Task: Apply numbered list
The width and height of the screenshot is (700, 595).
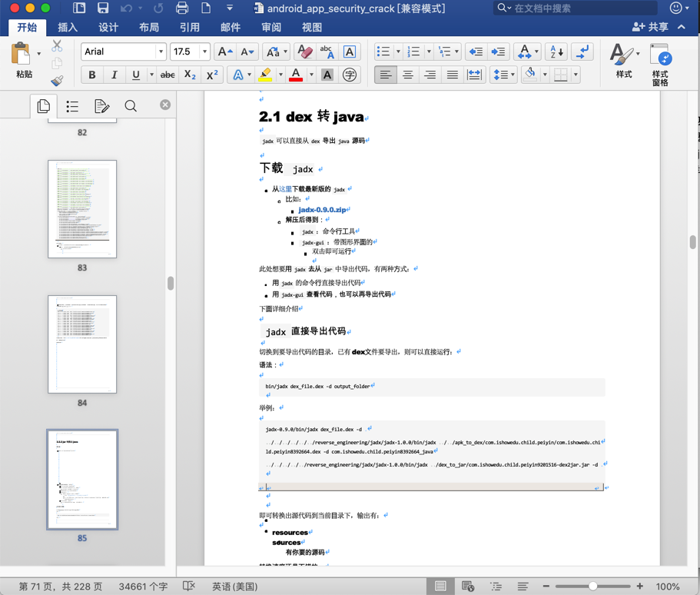Action: 414,52
